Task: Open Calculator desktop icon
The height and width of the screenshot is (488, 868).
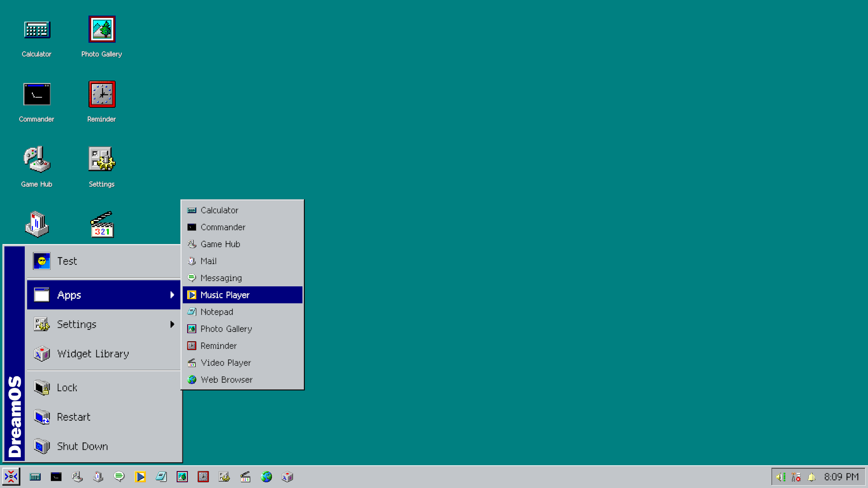Action: (x=37, y=30)
